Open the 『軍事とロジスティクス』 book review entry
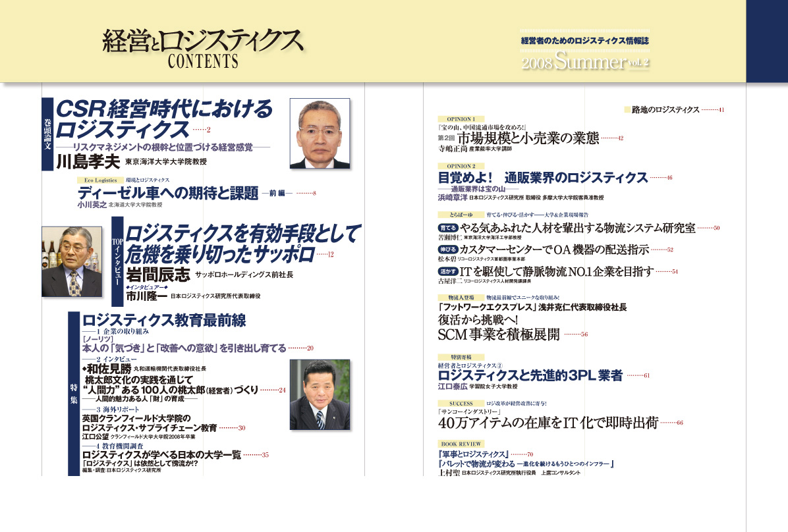 click(x=474, y=454)
